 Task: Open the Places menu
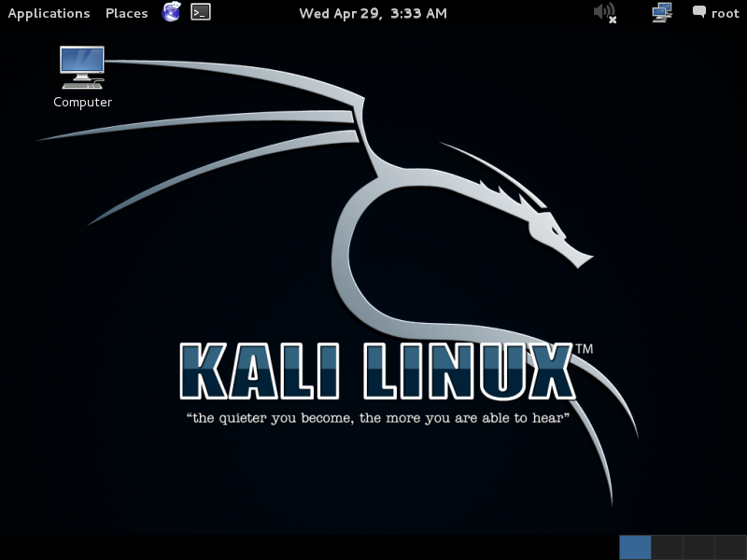pos(126,13)
